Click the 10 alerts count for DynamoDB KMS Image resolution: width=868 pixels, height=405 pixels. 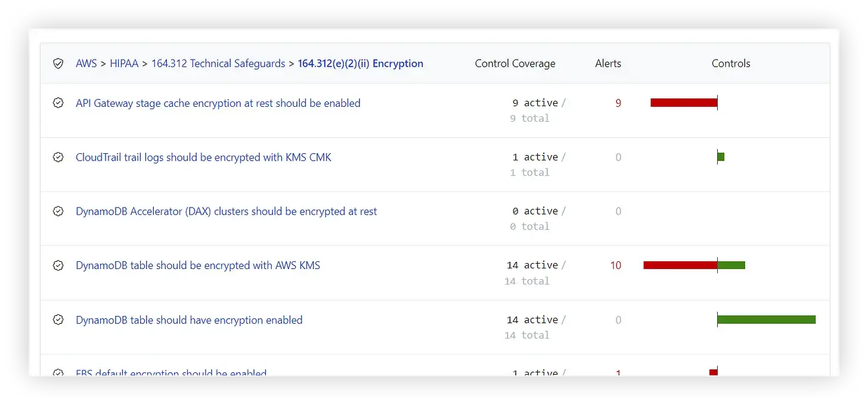click(616, 265)
